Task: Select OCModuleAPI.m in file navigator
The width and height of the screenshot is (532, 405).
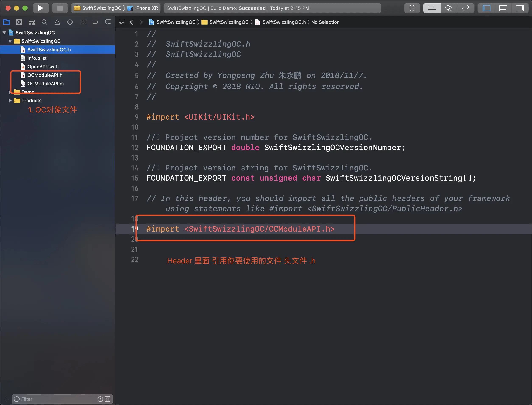Action: tap(45, 83)
